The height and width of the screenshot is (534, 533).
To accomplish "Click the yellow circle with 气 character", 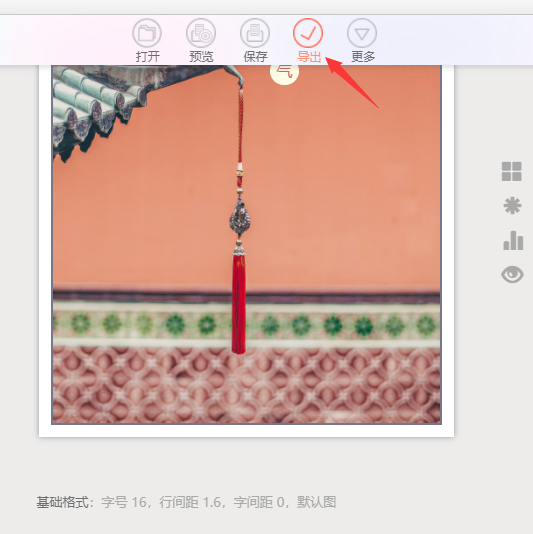I will [284, 73].
